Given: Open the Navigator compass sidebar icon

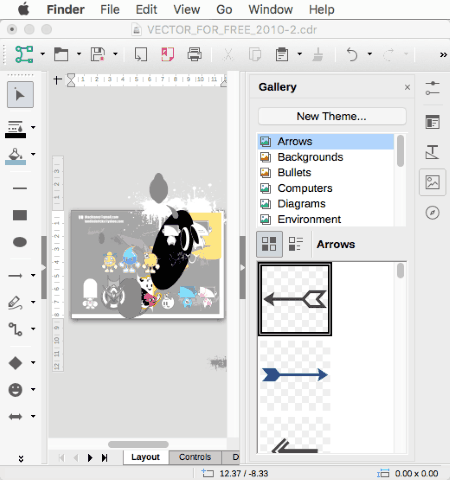Looking at the screenshot, I should (432, 213).
